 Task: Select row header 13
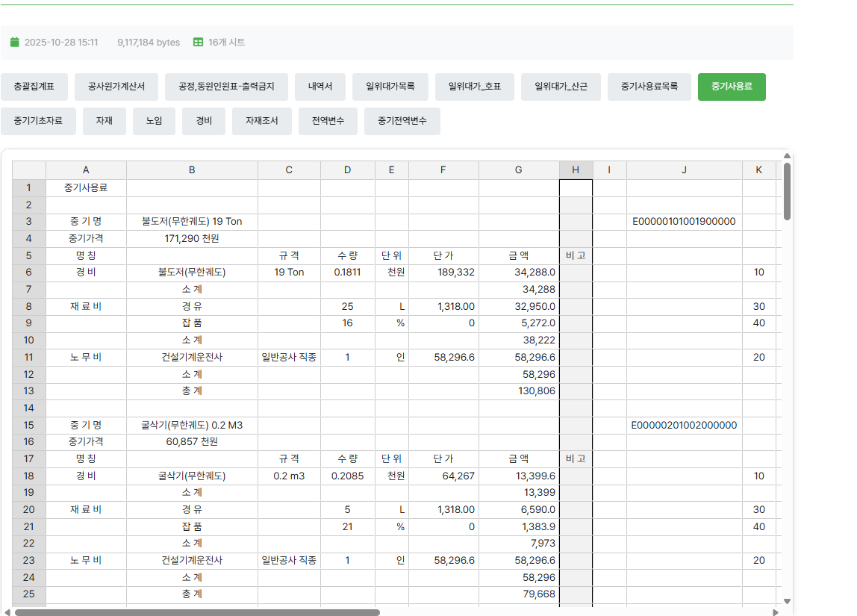pyautogui.click(x=29, y=391)
